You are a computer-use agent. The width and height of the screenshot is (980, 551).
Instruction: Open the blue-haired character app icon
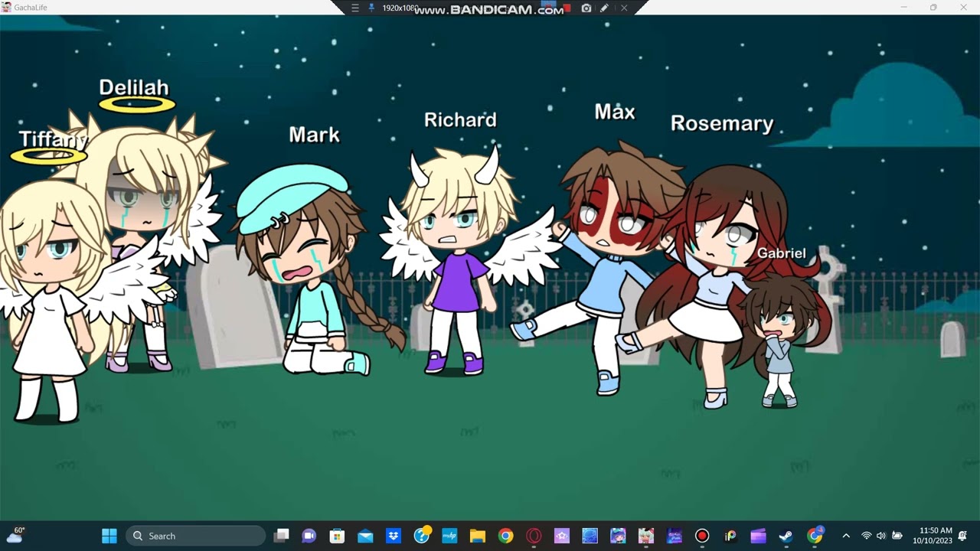click(618, 536)
